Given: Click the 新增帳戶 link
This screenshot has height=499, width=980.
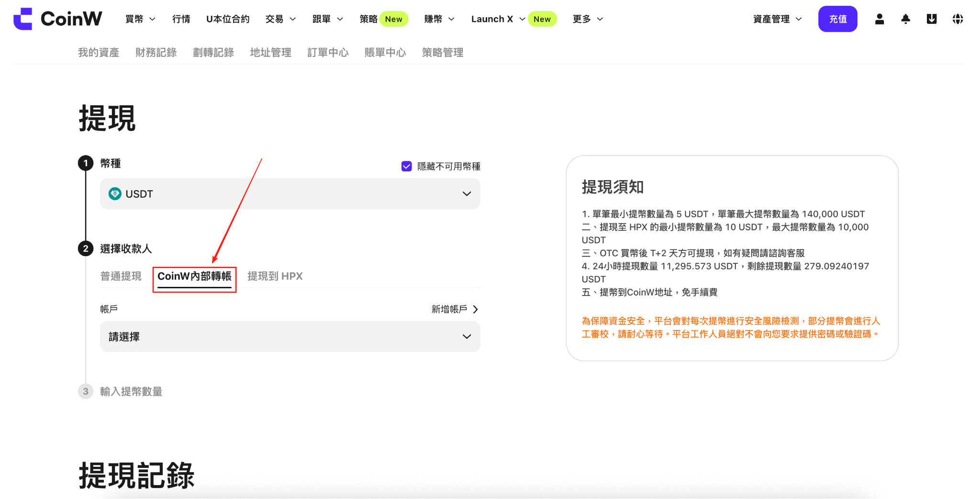Looking at the screenshot, I should point(455,309).
